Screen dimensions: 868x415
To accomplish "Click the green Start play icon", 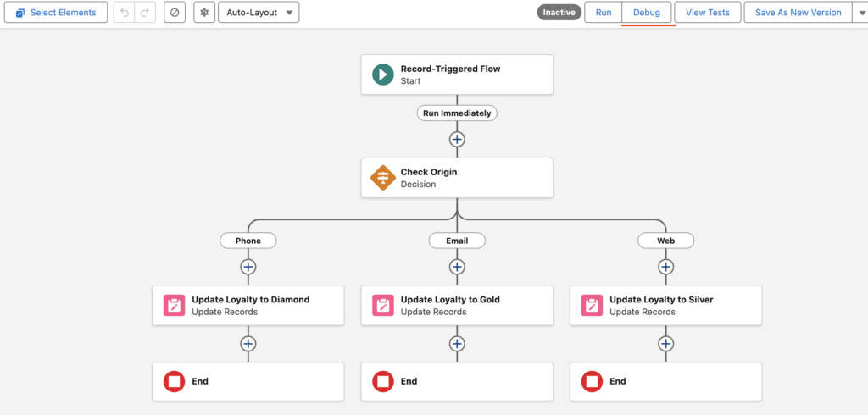I will tap(382, 75).
